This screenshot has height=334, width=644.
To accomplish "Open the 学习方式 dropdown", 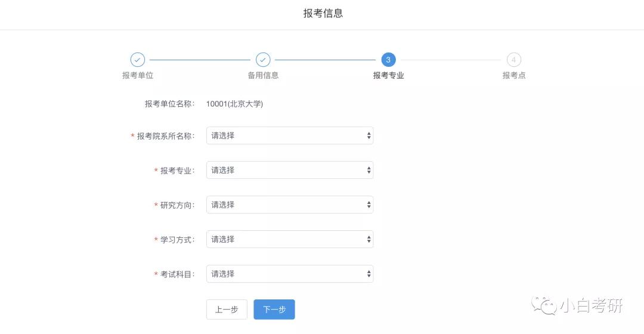I will pos(290,239).
